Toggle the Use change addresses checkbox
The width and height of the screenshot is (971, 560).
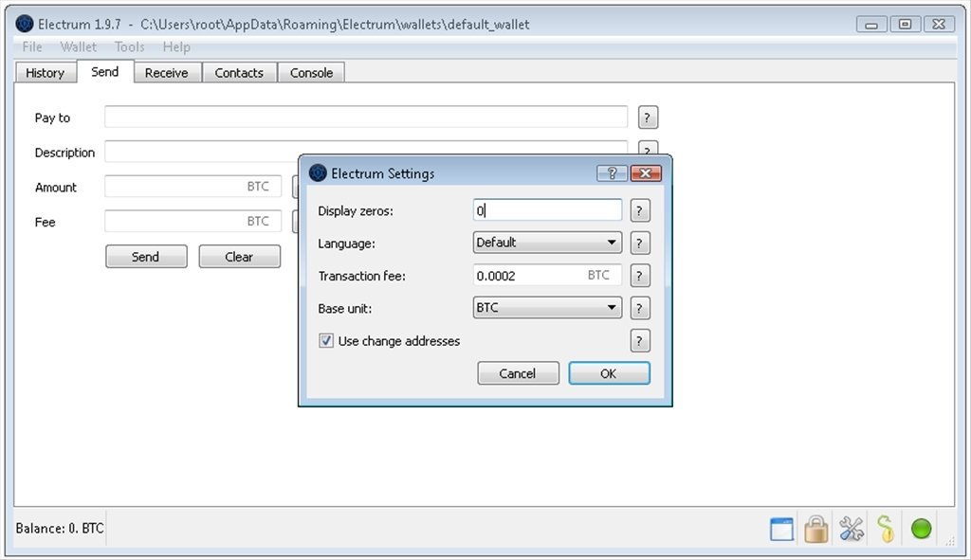pyautogui.click(x=326, y=341)
